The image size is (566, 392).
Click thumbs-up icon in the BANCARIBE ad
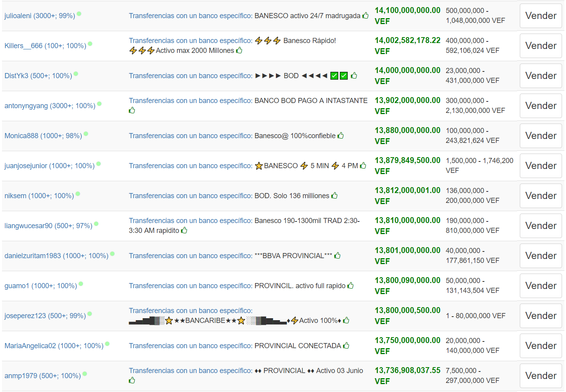(346, 320)
